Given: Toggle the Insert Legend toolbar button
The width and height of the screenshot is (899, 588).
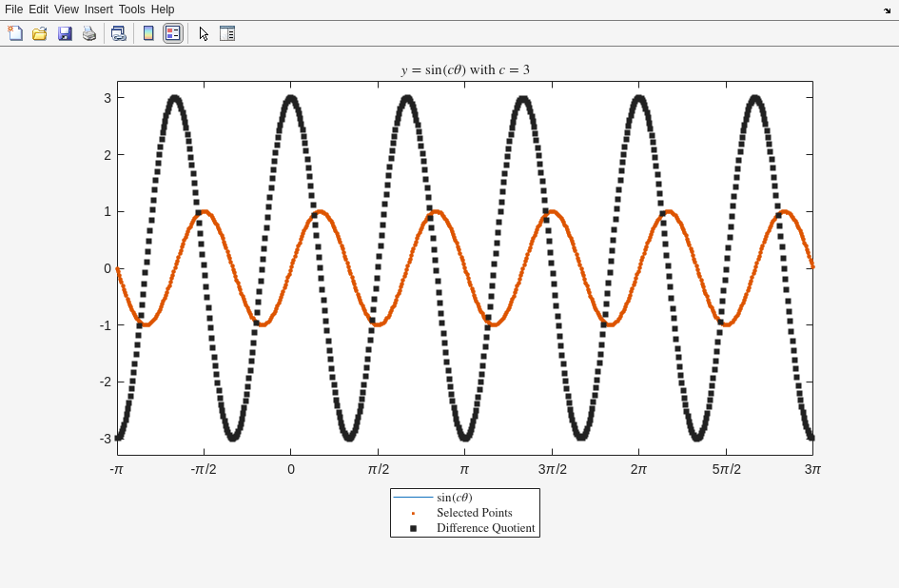Looking at the screenshot, I should coord(172,33).
